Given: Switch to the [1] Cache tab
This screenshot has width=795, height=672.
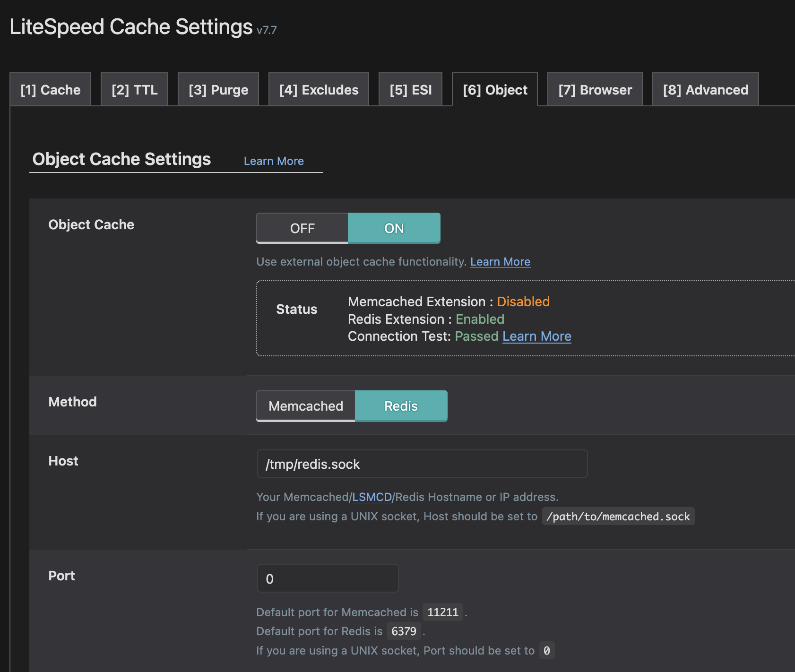Looking at the screenshot, I should [x=51, y=90].
